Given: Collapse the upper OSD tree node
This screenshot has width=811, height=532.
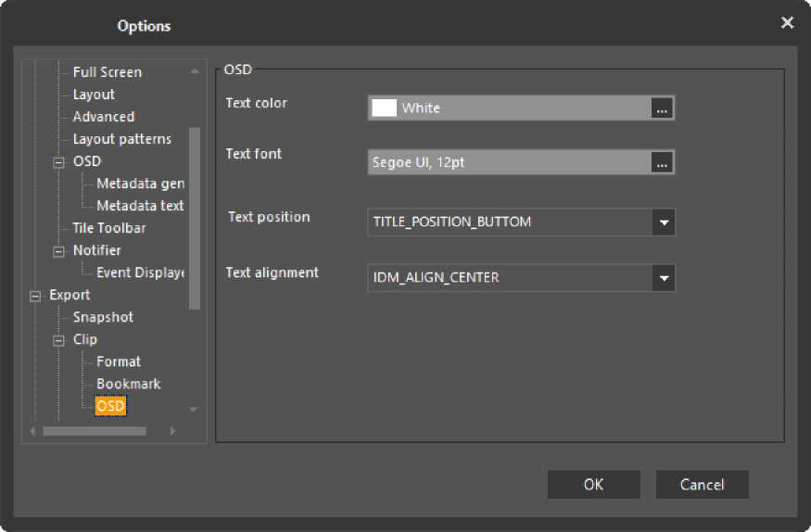Looking at the screenshot, I should [x=59, y=162].
